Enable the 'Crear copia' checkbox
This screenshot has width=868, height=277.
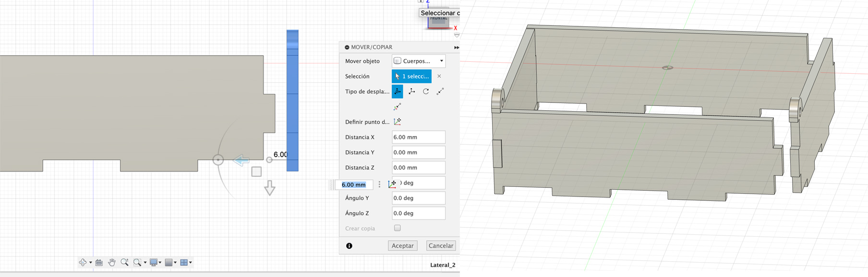pyautogui.click(x=397, y=228)
